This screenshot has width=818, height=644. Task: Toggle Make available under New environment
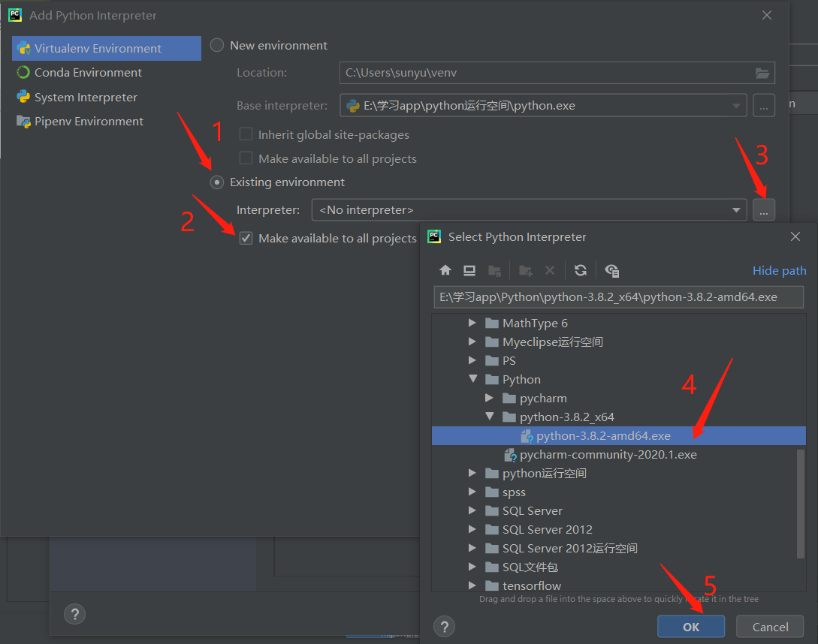tap(246, 158)
